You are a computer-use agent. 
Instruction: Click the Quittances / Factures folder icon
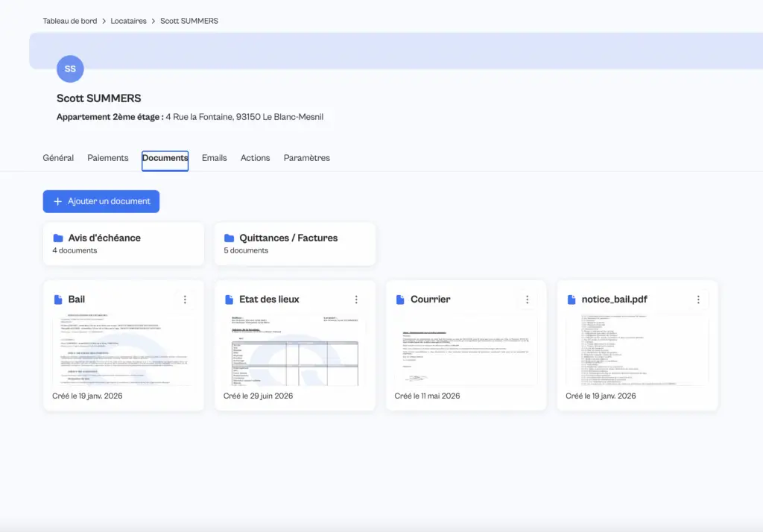tap(229, 238)
